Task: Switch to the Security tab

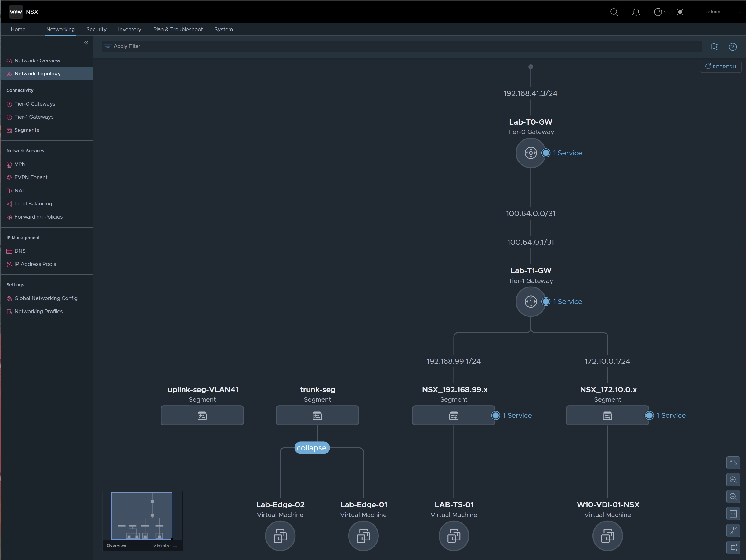Action: [x=96, y=29]
